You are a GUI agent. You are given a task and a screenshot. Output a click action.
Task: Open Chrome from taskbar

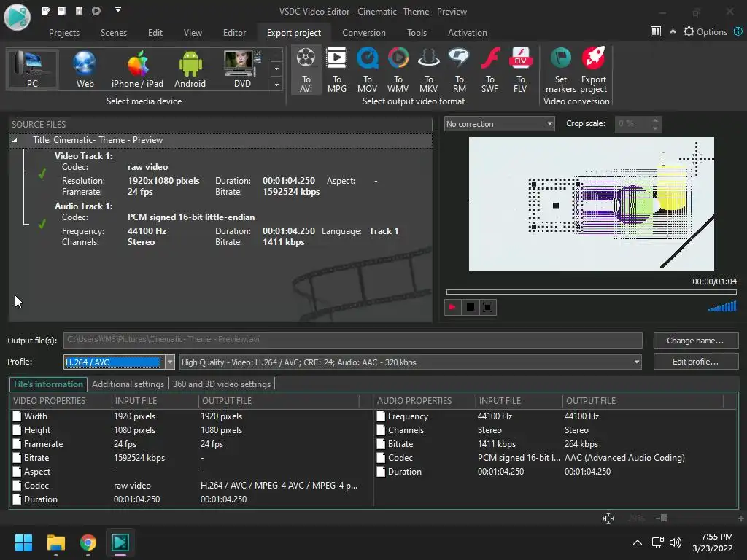click(88, 542)
